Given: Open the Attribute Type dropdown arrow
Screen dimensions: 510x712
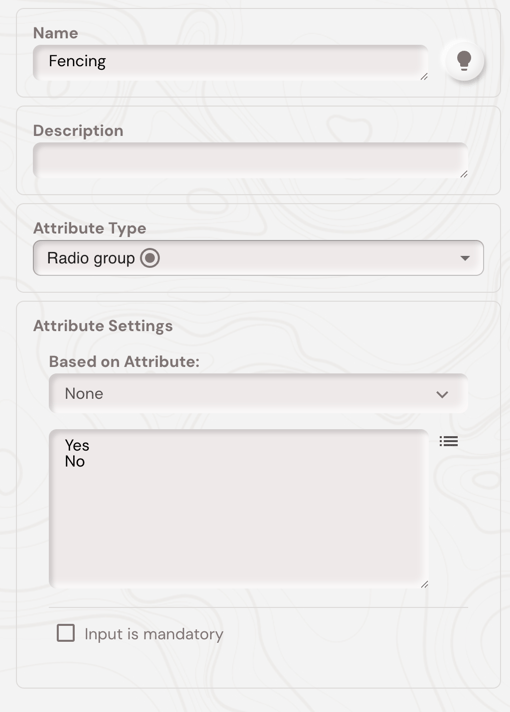Looking at the screenshot, I should click(x=465, y=258).
